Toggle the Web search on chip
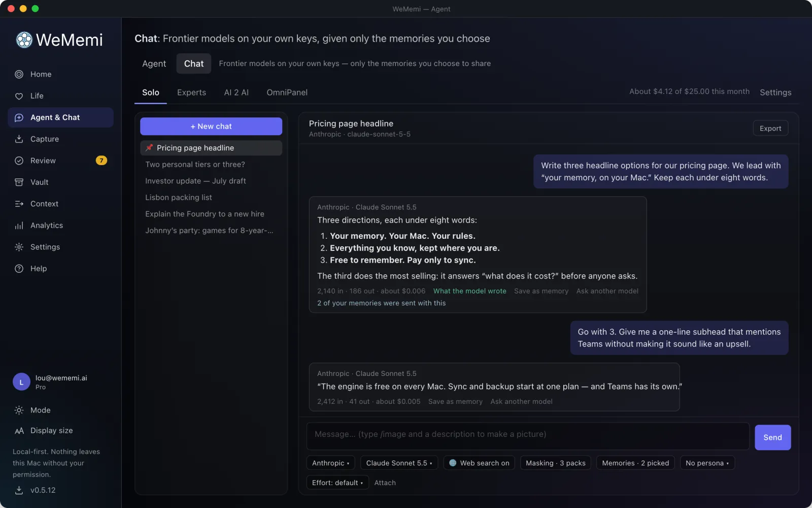The image size is (812, 508). 479,463
